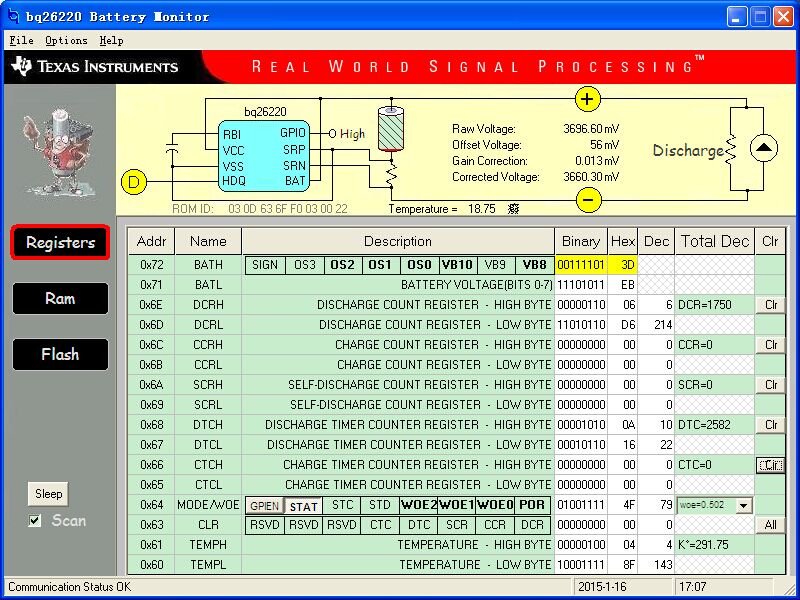Toggle the Scan checkbox
This screenshot has width=800, height=600.
coord(35,520)
